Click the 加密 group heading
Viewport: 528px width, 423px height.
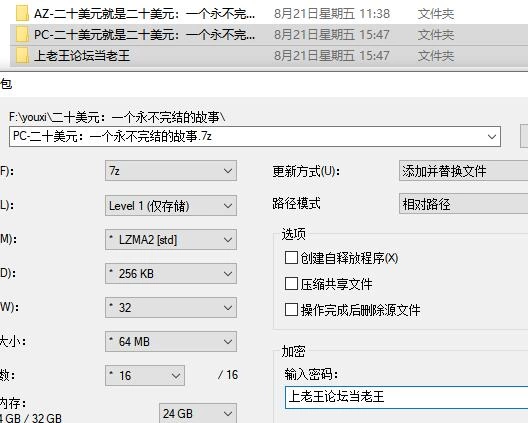tap(293, 351)
